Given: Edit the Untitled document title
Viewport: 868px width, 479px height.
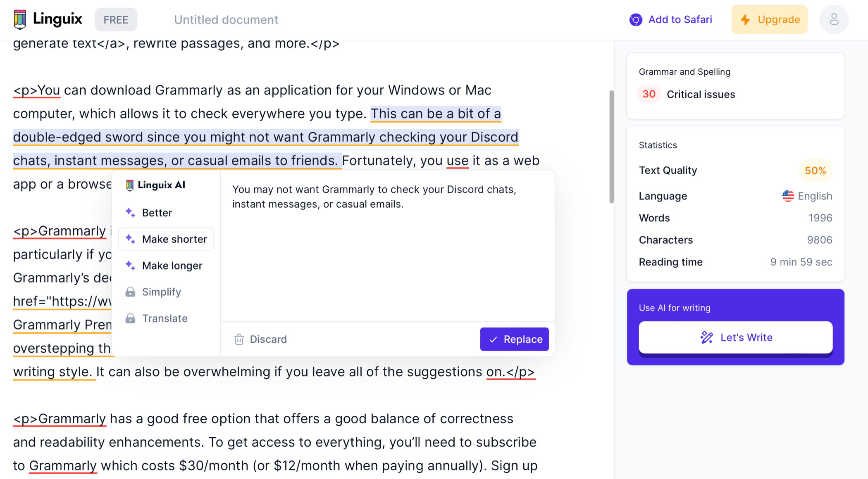Looking at the screenshot, I should coord(226,20).
